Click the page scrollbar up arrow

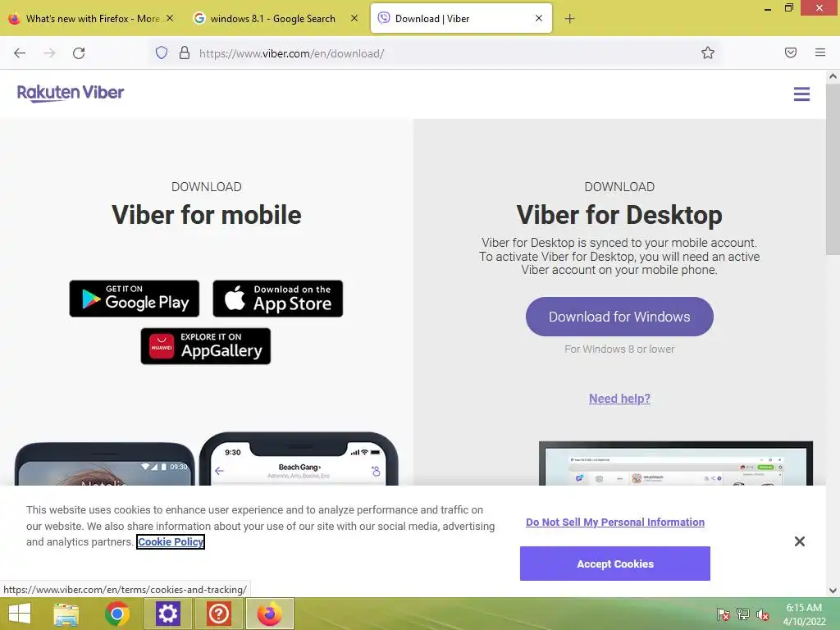(833, 76)
